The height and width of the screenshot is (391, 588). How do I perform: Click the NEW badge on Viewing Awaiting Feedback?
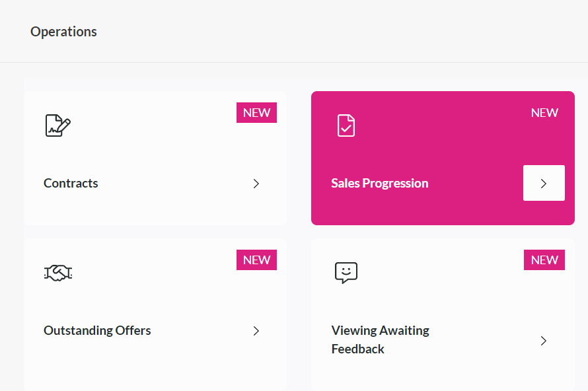544,260
